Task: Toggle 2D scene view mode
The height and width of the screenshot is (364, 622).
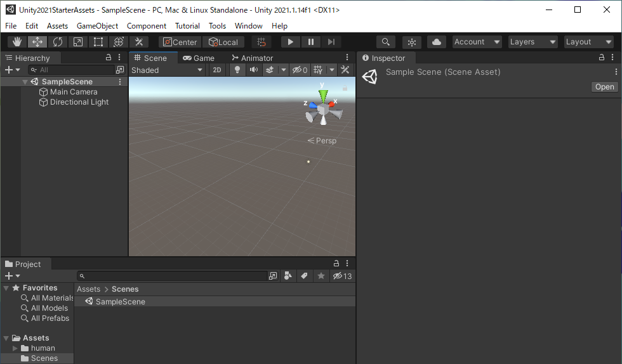Action: 217,70
